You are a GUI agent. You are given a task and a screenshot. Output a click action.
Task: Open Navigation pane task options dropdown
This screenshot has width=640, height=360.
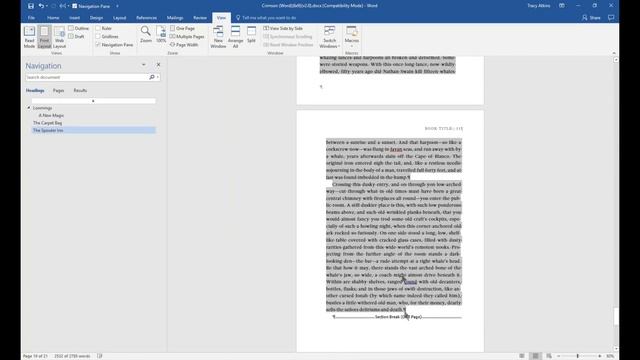click(143, 65)
